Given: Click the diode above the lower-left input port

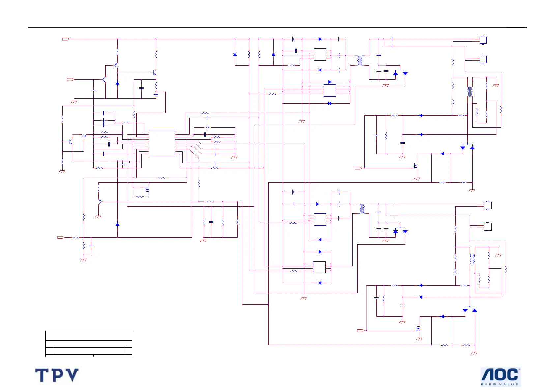Looking at the screenshot, I should 117,224.
